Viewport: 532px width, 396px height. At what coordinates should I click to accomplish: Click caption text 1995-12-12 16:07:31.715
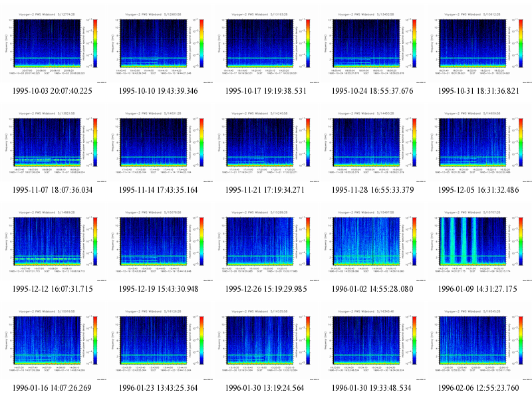[x=53, y=289]
